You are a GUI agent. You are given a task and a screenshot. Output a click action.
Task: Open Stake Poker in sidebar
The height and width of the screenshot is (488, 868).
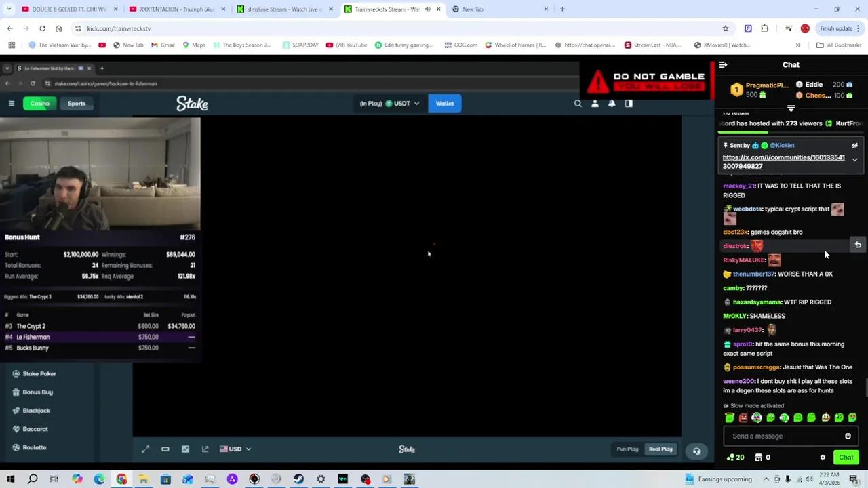(x=34, y=374)
